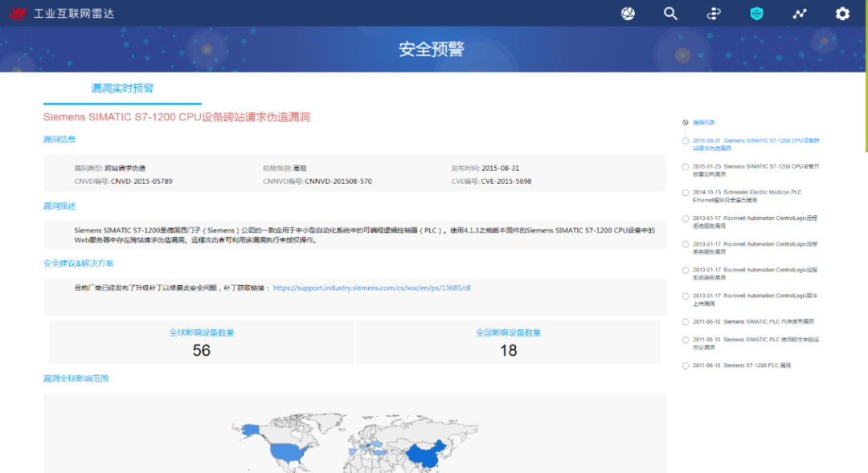The height and width of the screenshot is (473, 868).
Task: Click the 漏洞类型 跨站请求伪造 value
Action: tap(125, 168)
